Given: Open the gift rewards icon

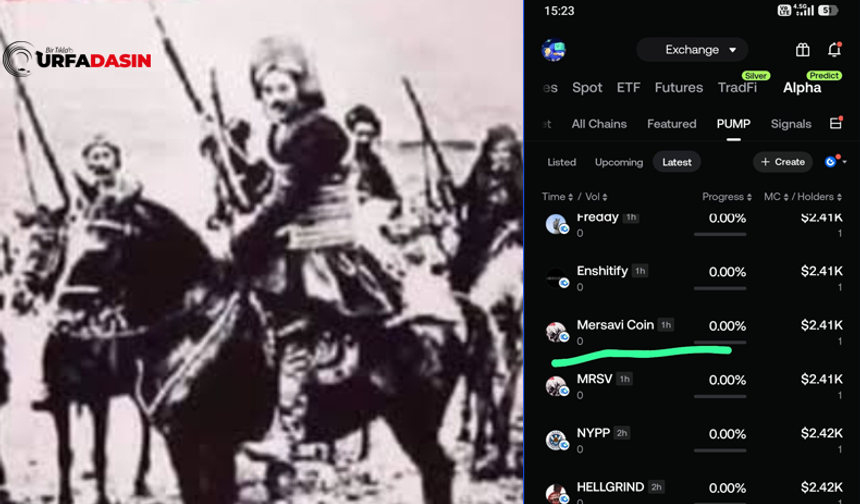Looking at the screenshot, I should [x=802, y=50].
